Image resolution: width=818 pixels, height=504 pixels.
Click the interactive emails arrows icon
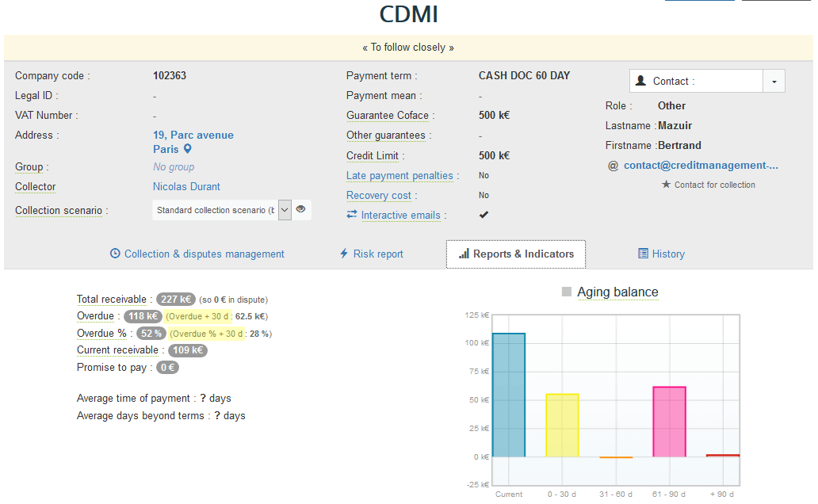(x=352, y=215)
